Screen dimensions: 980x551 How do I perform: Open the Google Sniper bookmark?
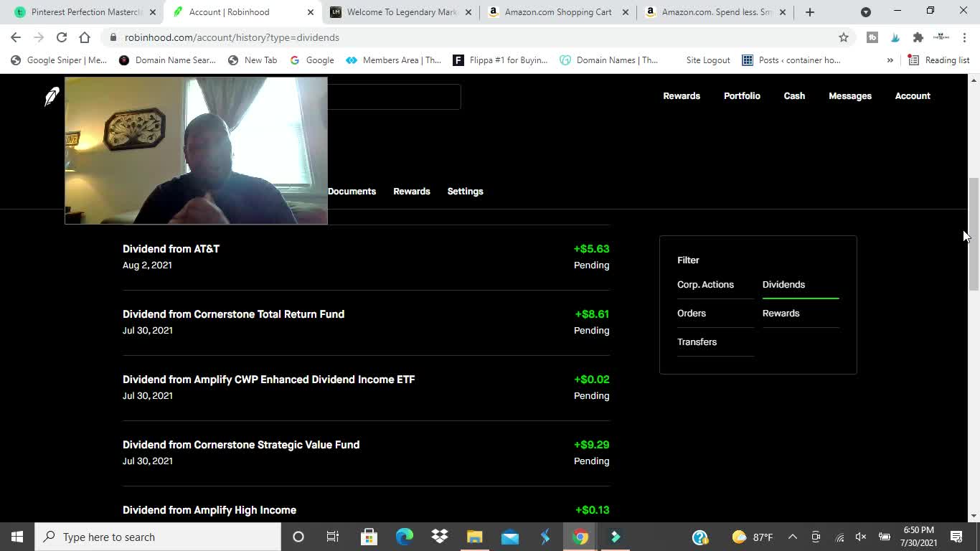click(x=59, y=60)
